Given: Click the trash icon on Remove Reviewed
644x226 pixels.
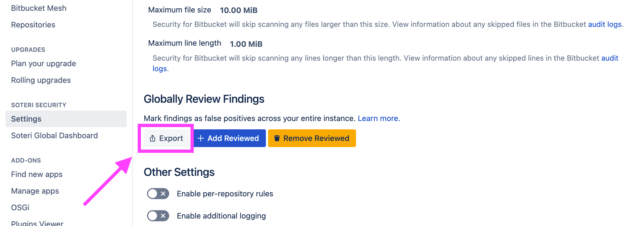Looking at the screenshot, I should [277, 138].
